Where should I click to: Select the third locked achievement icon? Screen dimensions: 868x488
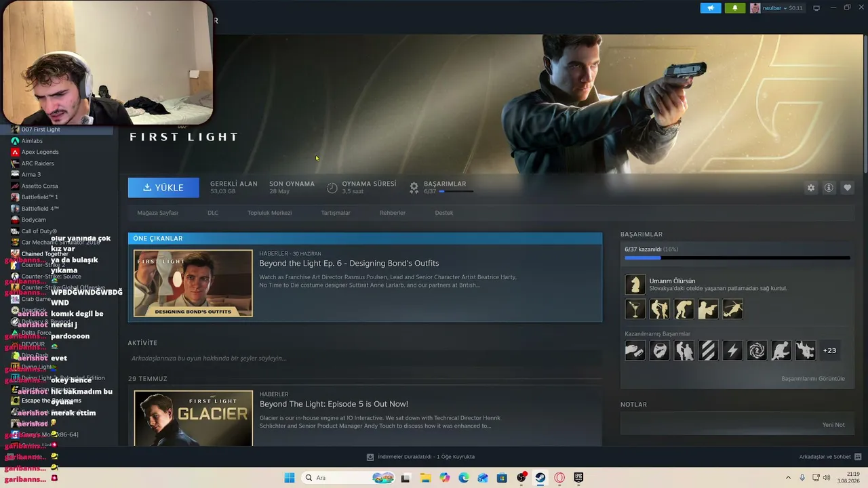coord(684,350)
